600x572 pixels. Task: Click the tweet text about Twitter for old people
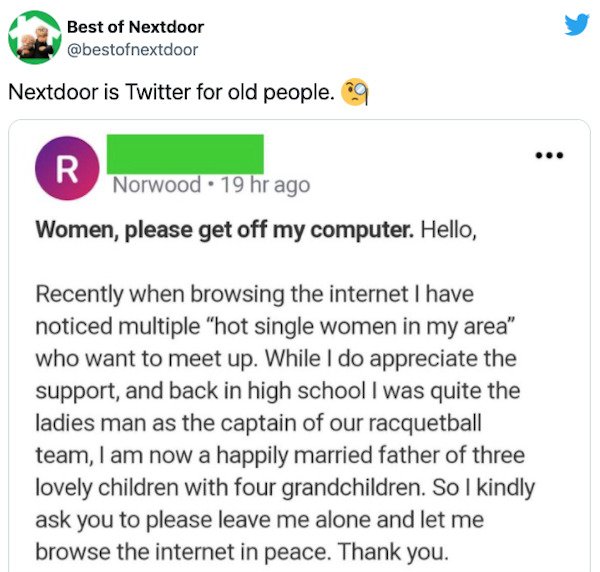[x=171, y=92]
